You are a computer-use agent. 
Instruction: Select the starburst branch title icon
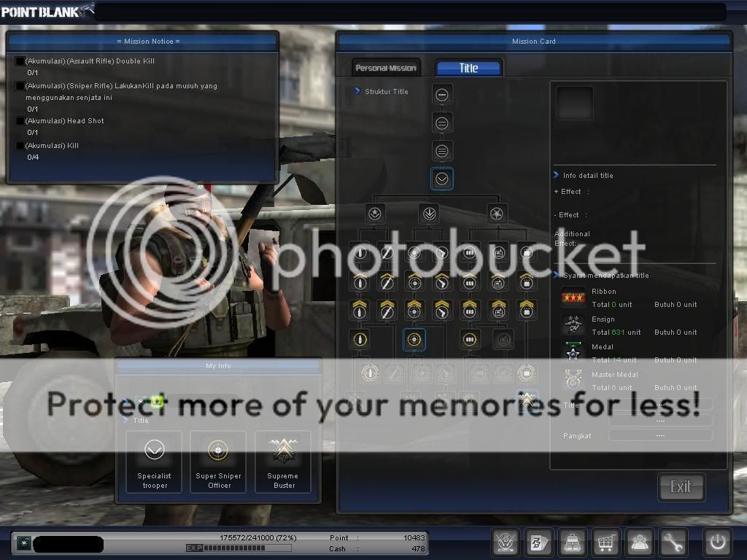(496, 214)
